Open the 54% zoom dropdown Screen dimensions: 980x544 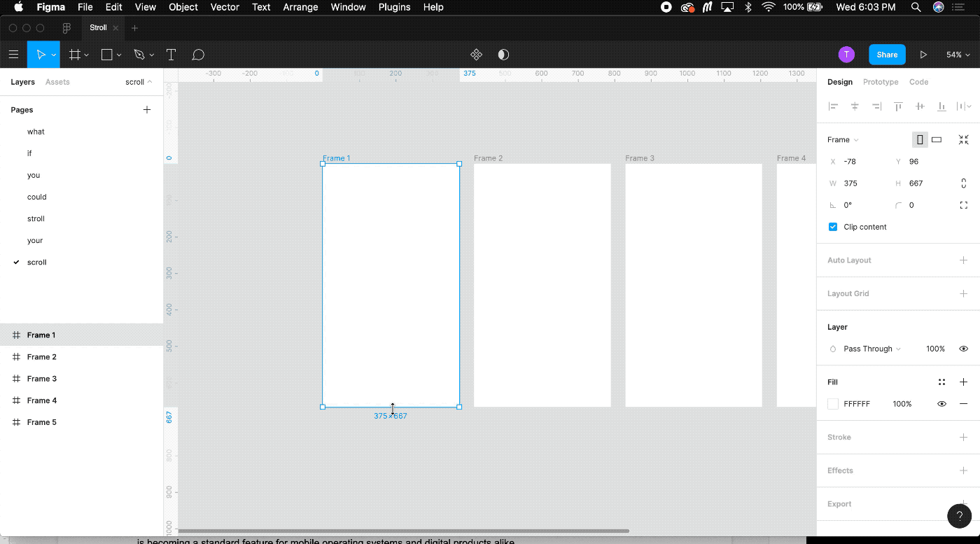coord(958,55)
